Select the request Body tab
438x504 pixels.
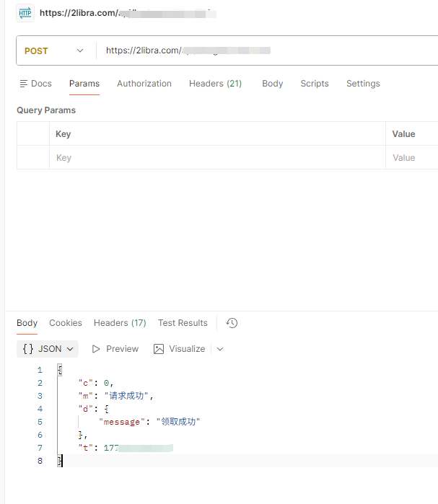point(272,84)
